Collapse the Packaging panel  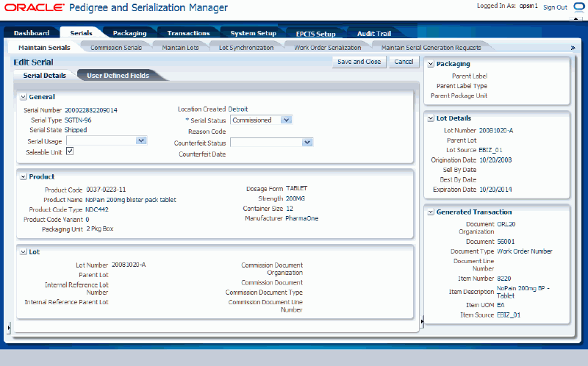click(431, 64)
